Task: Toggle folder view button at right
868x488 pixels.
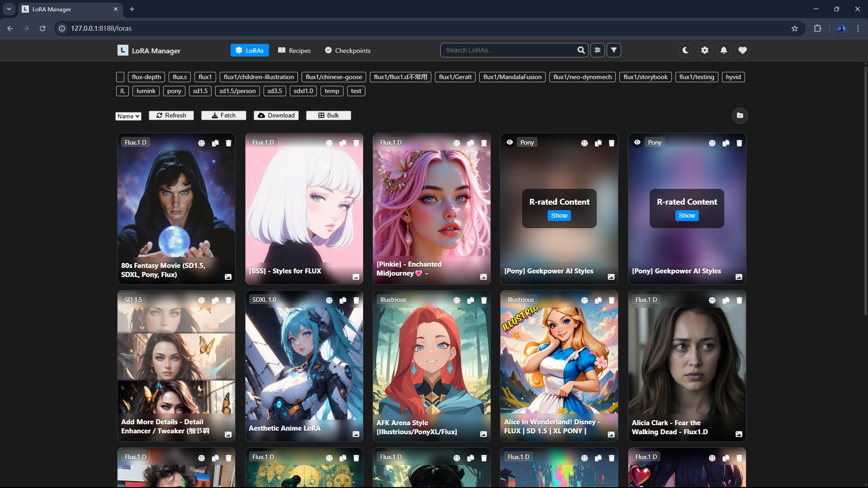Action: (740, 116)
